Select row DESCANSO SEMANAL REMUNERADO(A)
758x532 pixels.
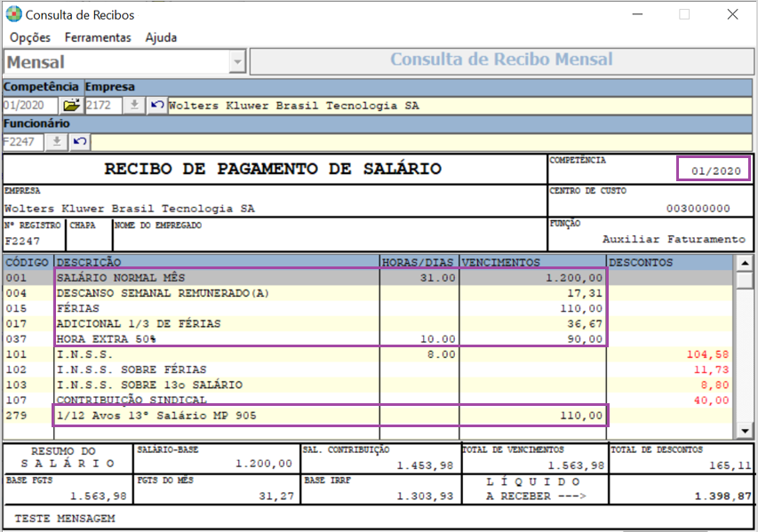click(x=368, y=293)
